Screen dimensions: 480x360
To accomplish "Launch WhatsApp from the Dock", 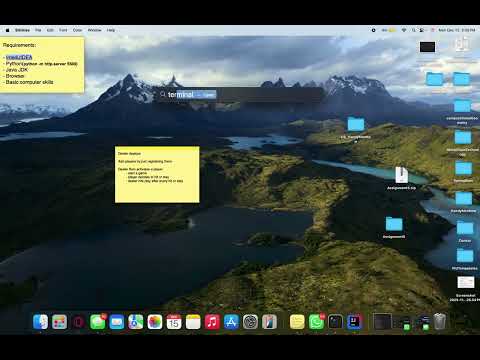I will (x=316, y=322).
